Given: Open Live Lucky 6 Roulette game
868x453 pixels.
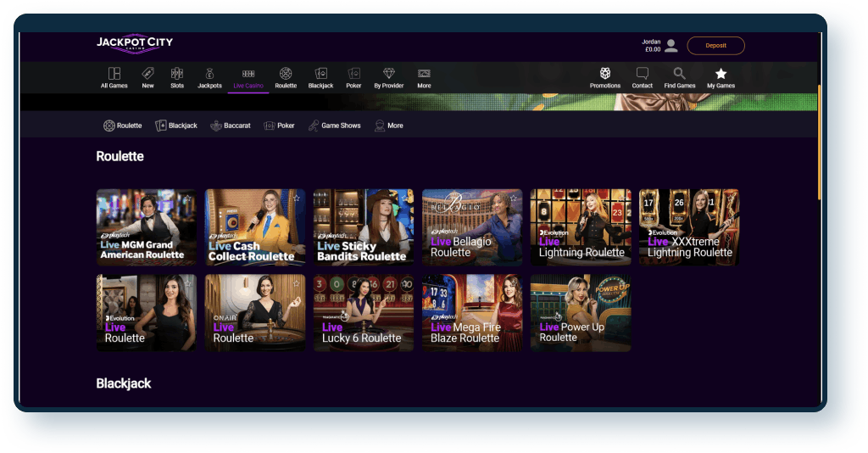Looking at the screenshot, I should (363, 313).
